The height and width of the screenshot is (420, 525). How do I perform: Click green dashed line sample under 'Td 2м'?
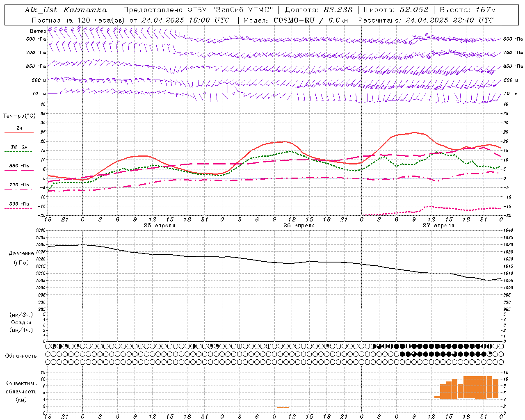18,152
